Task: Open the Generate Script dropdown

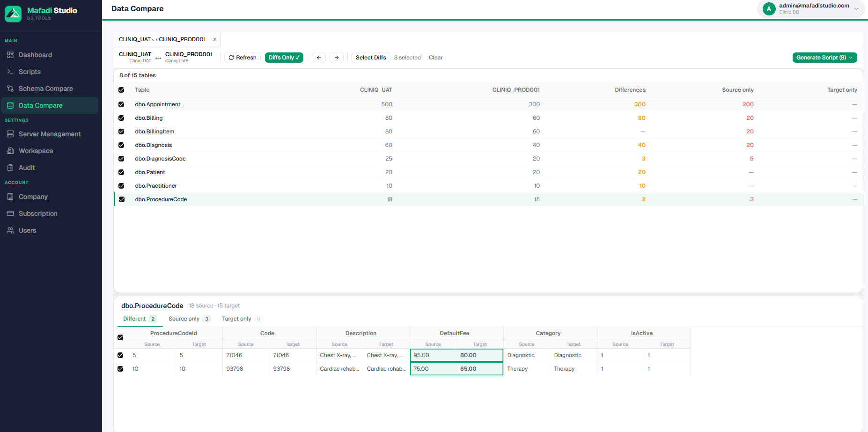Action: (824, 58)
